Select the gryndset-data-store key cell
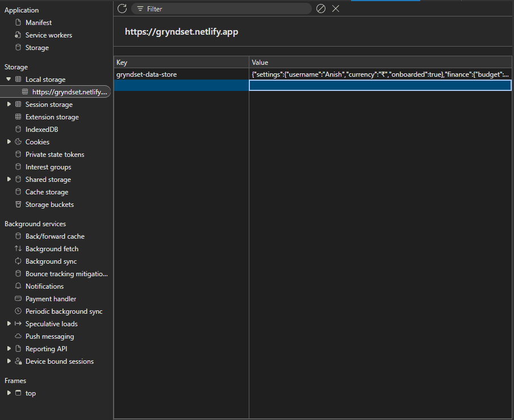 (x=181, y=74)
